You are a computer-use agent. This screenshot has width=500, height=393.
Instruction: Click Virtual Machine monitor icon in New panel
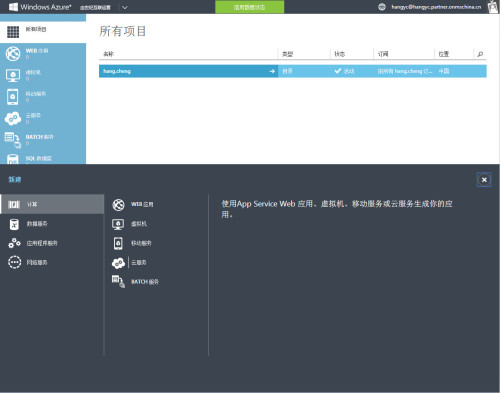118,224
